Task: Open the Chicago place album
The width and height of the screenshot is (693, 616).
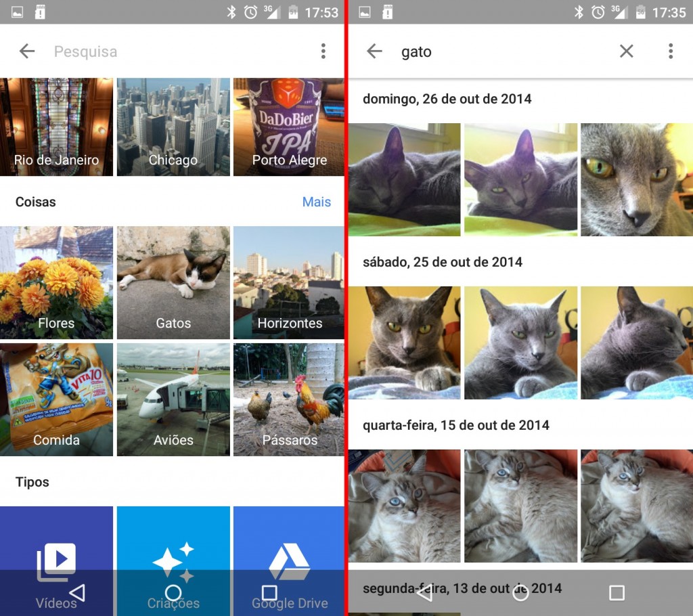Action: pyautogui.click(x=173, y=127)
